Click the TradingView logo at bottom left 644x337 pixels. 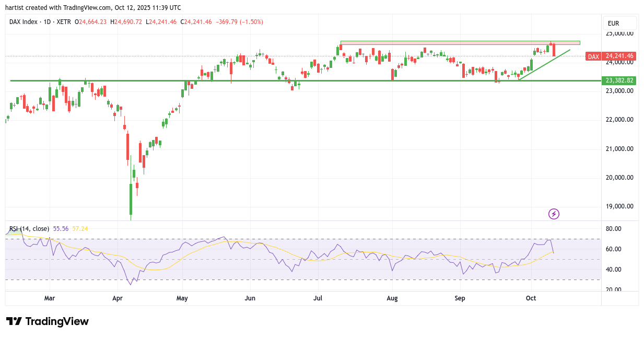click(x=47, y=321)
